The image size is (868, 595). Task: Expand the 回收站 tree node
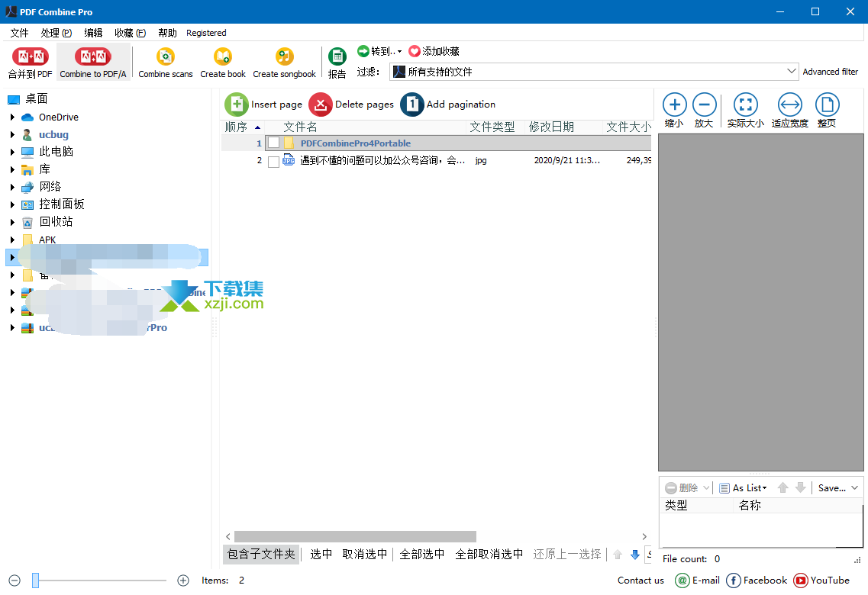click(12, 222)
